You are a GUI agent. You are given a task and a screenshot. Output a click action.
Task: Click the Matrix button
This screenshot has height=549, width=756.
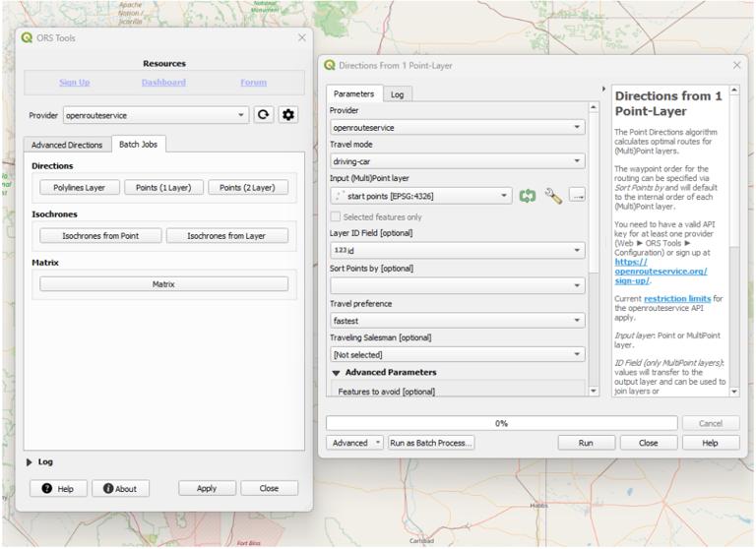point(164,284)
